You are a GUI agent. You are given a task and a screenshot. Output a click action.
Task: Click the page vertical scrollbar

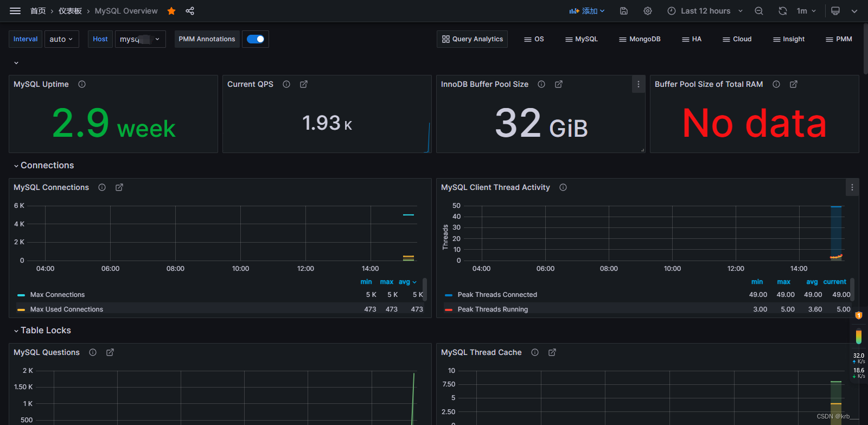[x=865, y=49]
